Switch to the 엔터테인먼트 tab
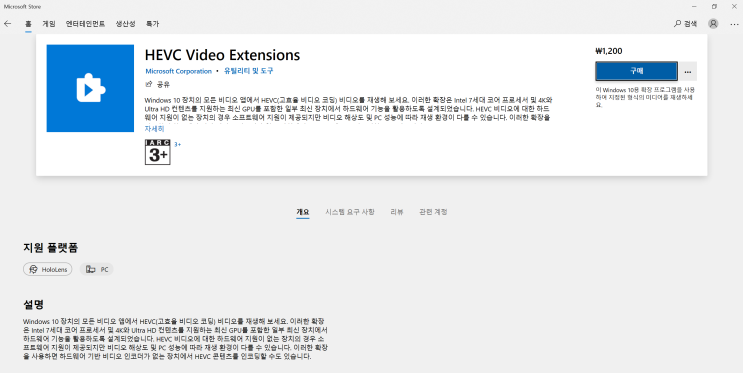Screen dimensions: 743x373 85,24
